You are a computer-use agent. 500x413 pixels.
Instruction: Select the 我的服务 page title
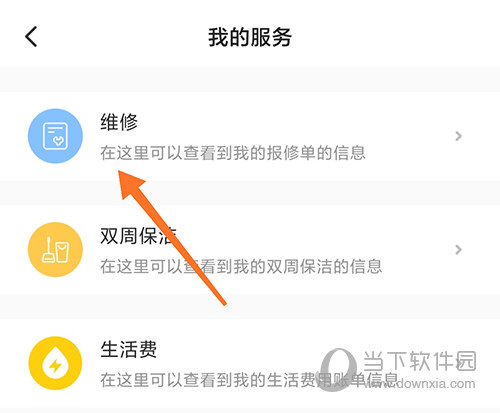coord(250,37)
